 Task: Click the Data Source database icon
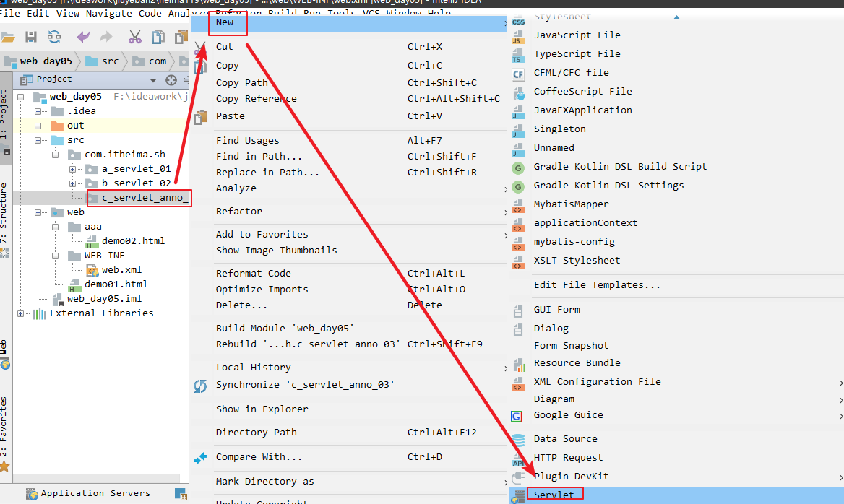[518, 439]
